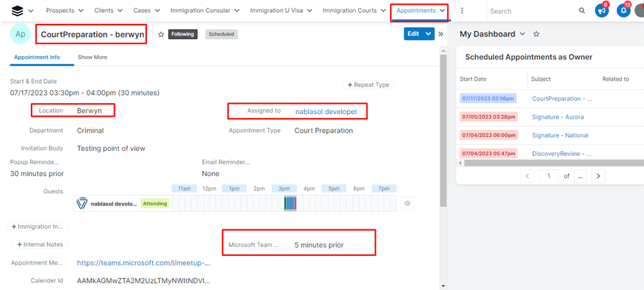
Task: Expand the My Dashboard dropdown
Action: [x=523, y=34]
